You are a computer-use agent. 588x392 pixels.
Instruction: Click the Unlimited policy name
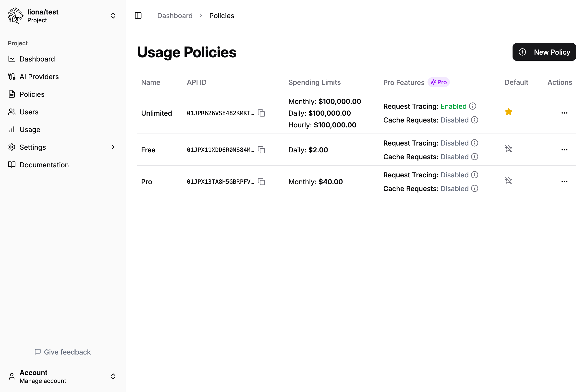157,113
